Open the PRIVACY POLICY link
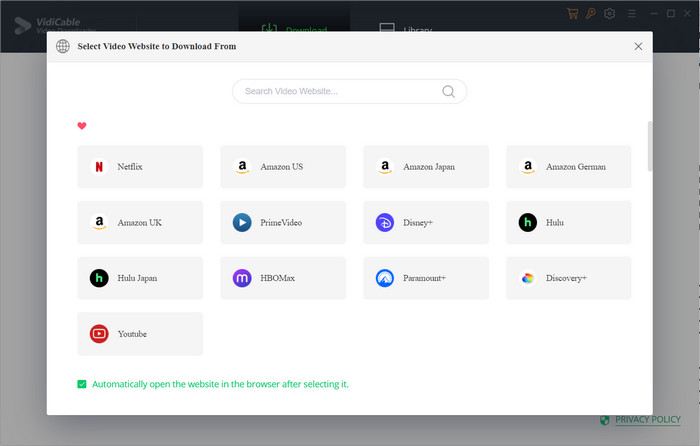The width and height of the screenshot is (700, 446). click(648, 420)
